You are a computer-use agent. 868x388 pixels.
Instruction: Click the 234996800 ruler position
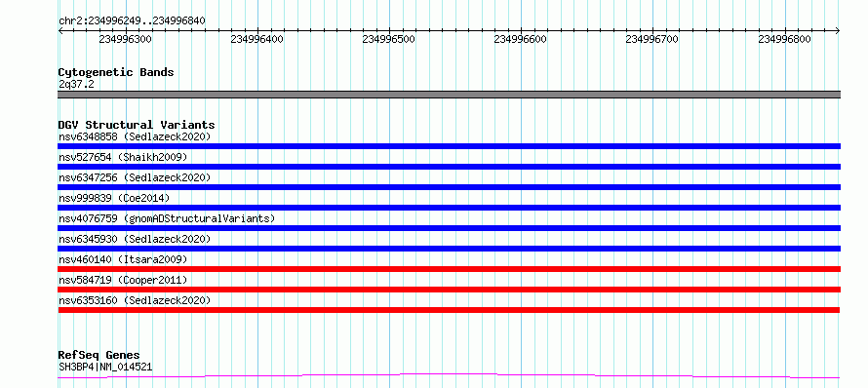784,39
